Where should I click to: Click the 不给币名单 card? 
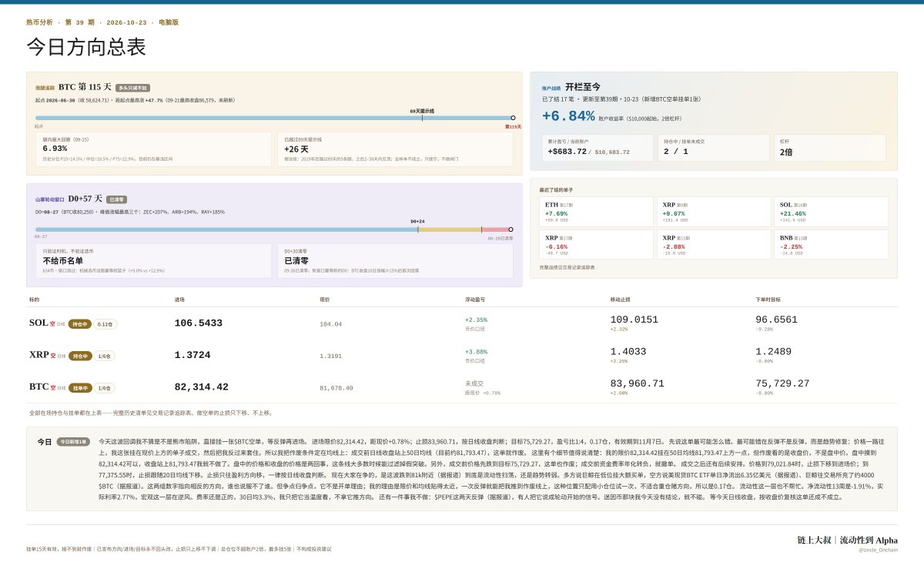coord(153,261)
